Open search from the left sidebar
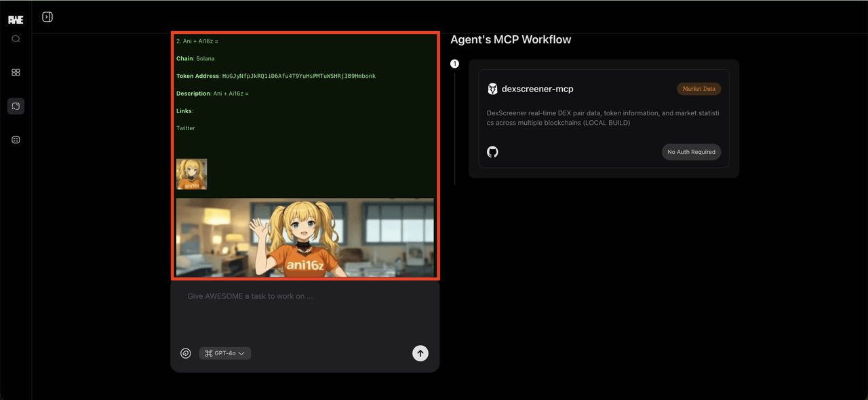Image resolution: width=868 pixels, height=400 pixels. 16,39
